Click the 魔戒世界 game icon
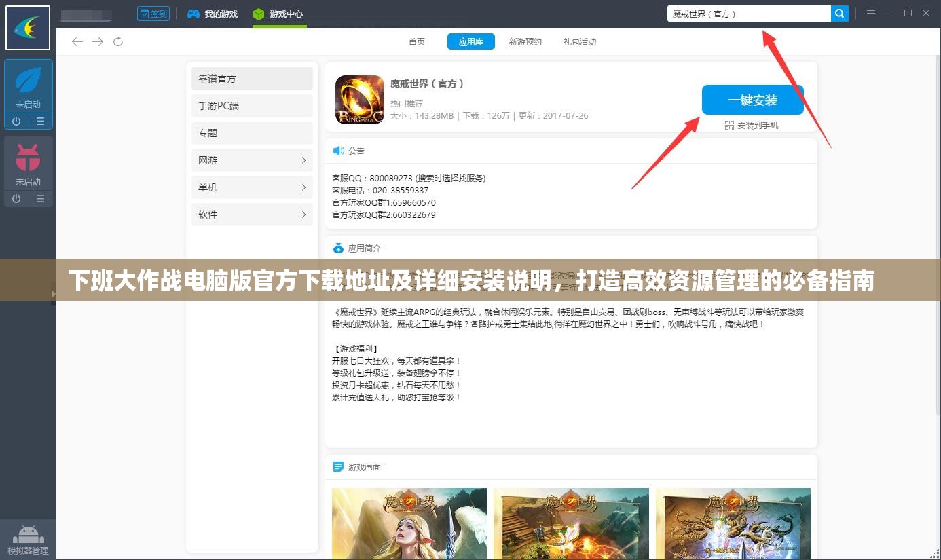The width and height of the screenshot is (941, 560). pos(360,100)
